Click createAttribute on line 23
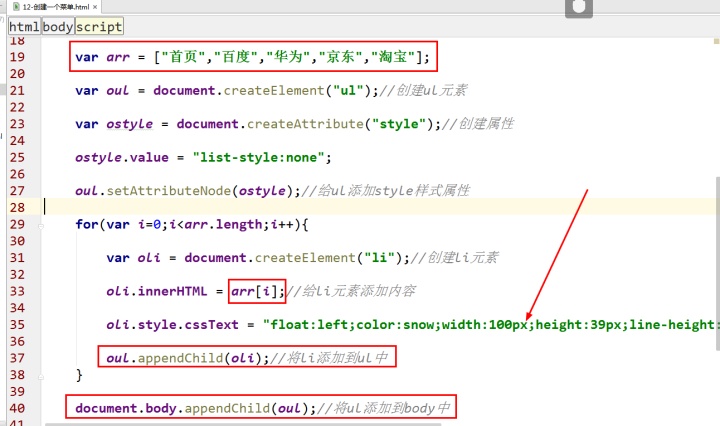Screen dimensions: 720x426 click(305, 124)
